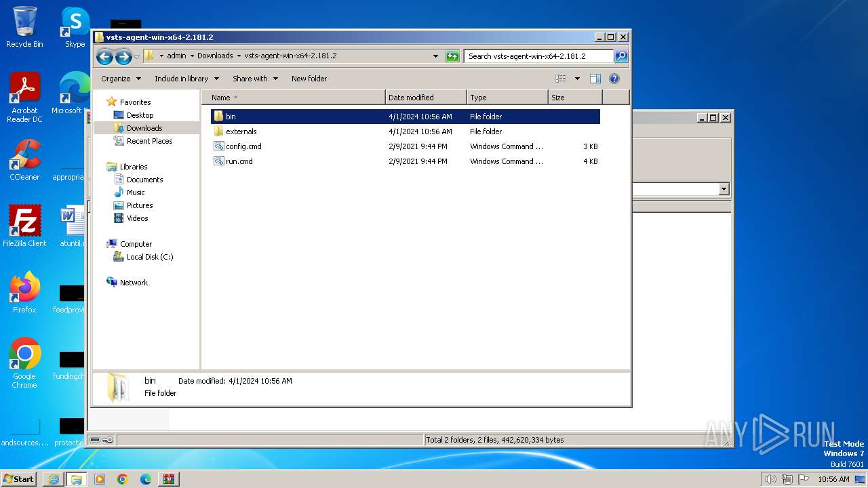Open Microsoft Edge from the taskbar
The height and width of the screenshot is (488, 868).
click(146, 479)
